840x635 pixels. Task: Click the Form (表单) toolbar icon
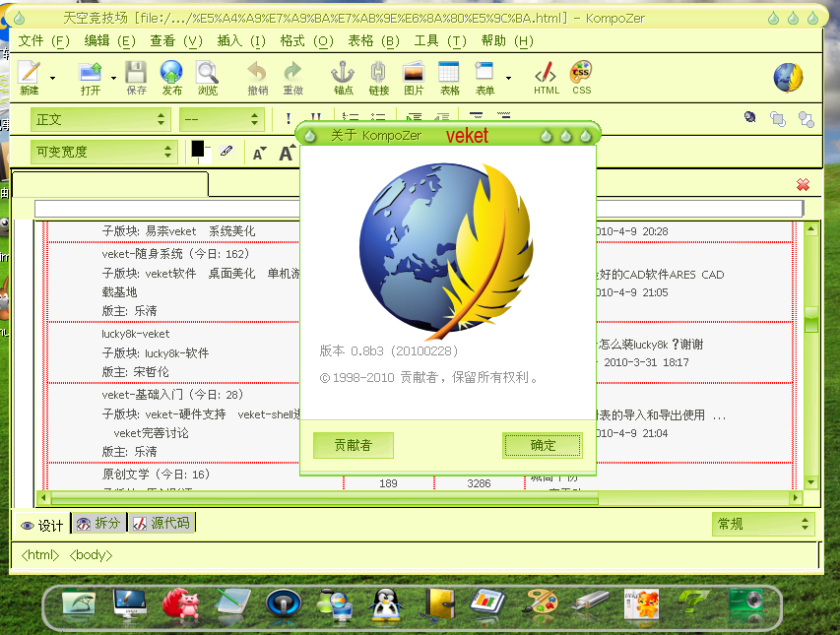tap(485, 72)
